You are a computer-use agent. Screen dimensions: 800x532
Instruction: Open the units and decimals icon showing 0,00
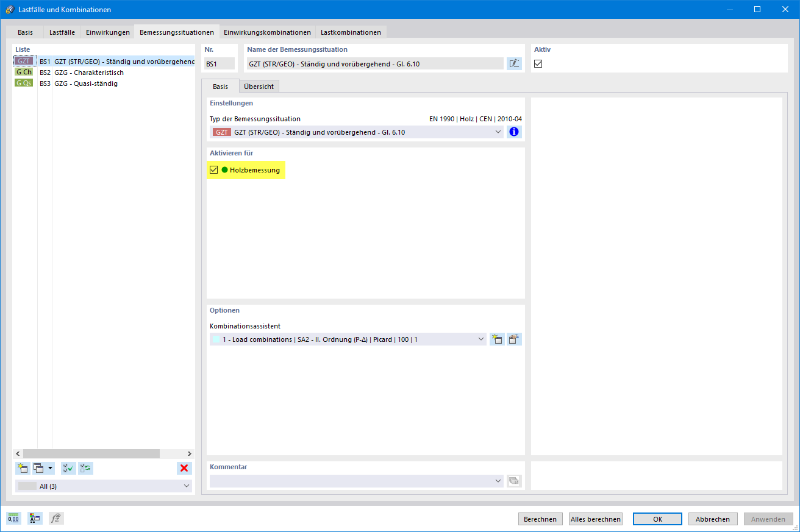coord(13,519)
